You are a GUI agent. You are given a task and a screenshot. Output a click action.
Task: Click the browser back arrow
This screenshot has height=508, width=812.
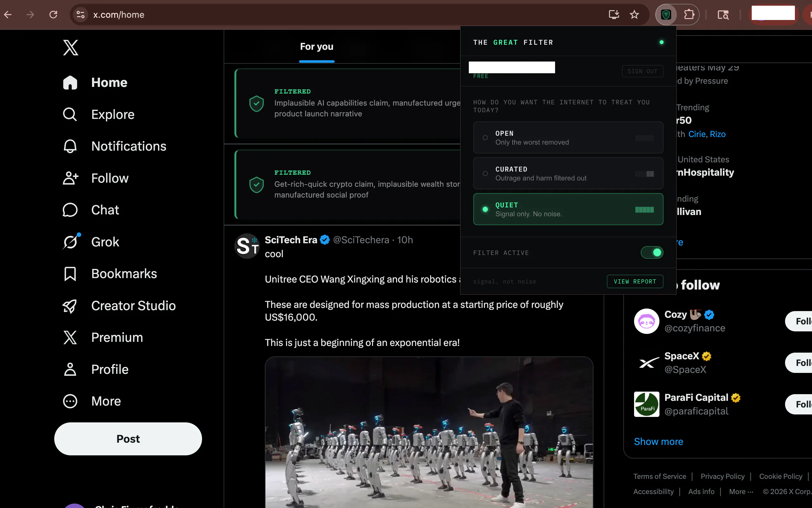point(8,15)
